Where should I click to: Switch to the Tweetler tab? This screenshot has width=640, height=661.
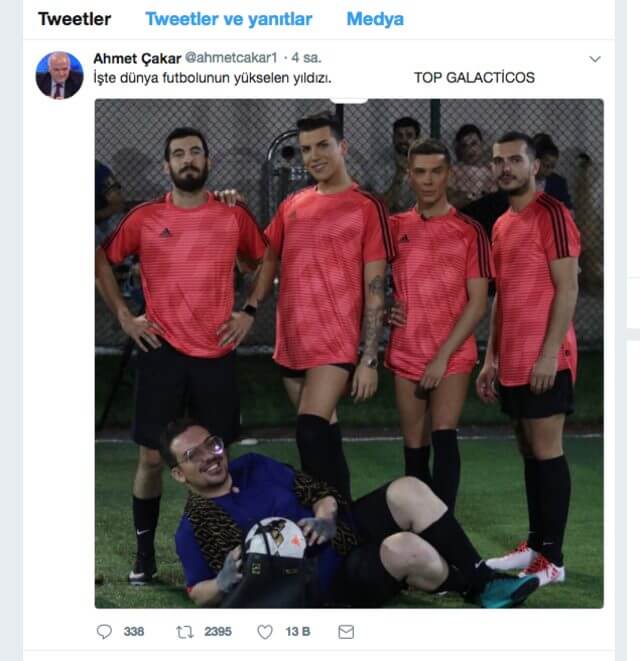pyautogui.click(x=75, y=19)
